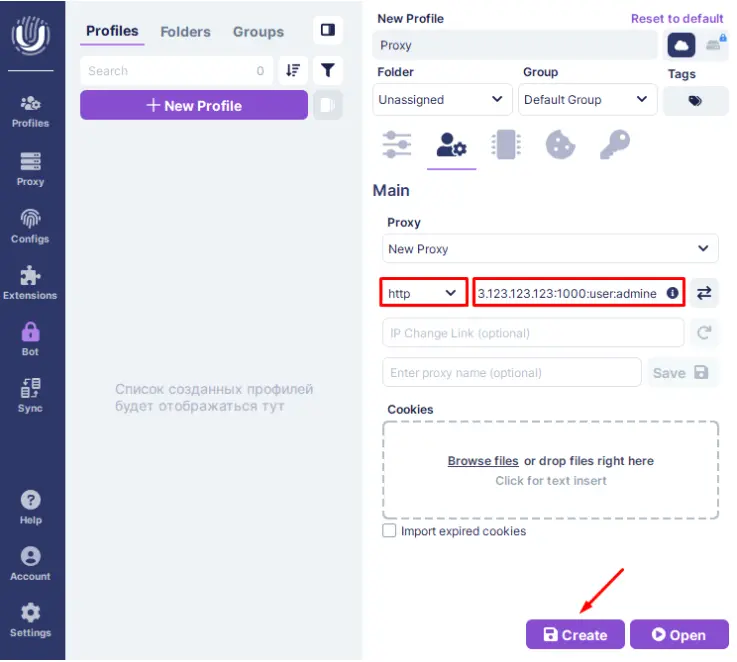Click the swap proxy arrows icon
This screenshot has height=662, width=737.
click(704, 293)
